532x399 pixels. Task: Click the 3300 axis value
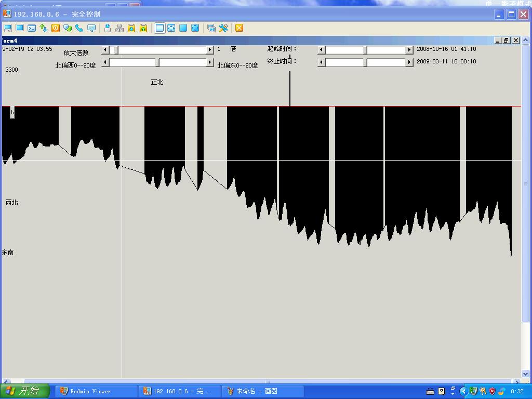11,70
